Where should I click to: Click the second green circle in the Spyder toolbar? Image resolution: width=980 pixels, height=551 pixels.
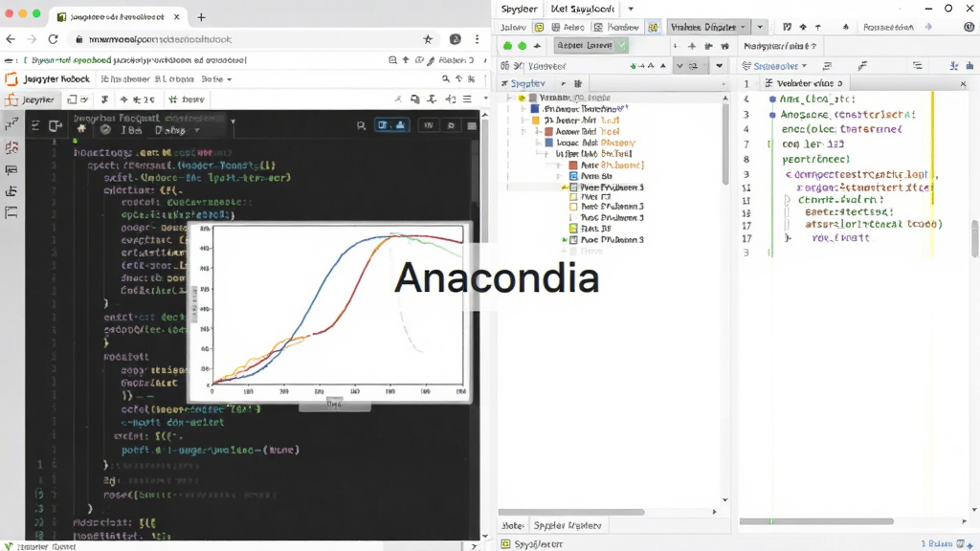click(x=522, y=46)
